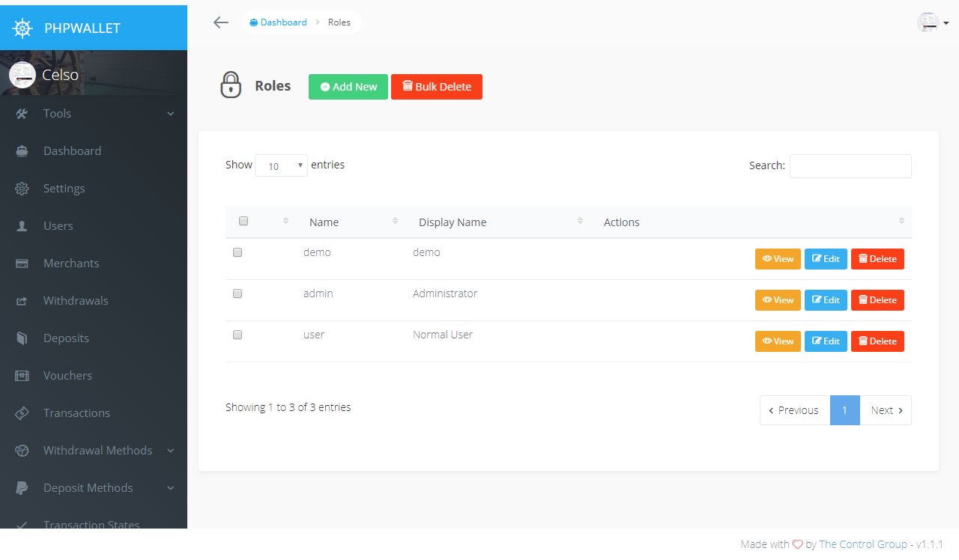Click the PHPWallet ship wheel logo icon
This screenshot has height=560, width=959.
point(23,28)
